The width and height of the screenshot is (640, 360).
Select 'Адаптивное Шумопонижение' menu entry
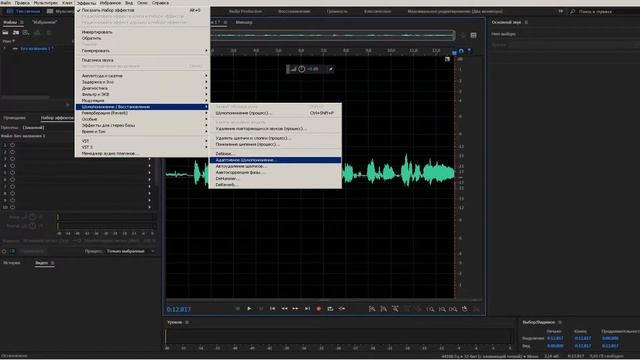(276, 160)
